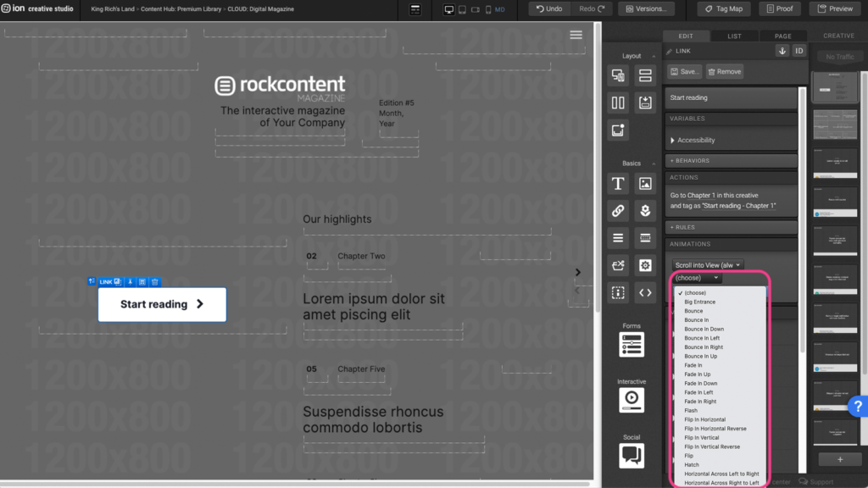Remove the link with Remove button
868x488 pixels.
(725, 71)
